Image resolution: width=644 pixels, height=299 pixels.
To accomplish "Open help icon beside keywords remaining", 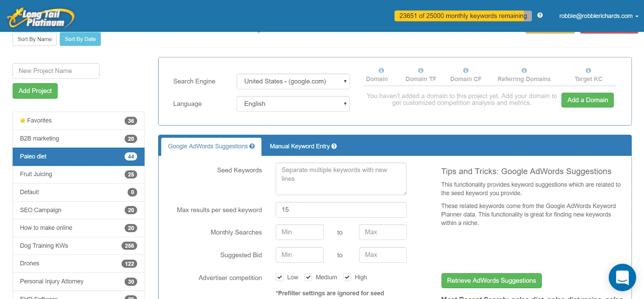I will pos(540,15).
